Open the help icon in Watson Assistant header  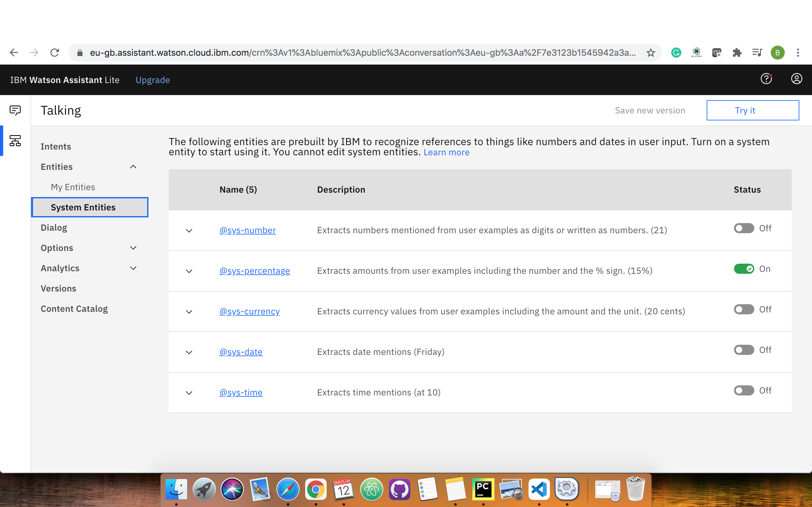tap(766, 79)
